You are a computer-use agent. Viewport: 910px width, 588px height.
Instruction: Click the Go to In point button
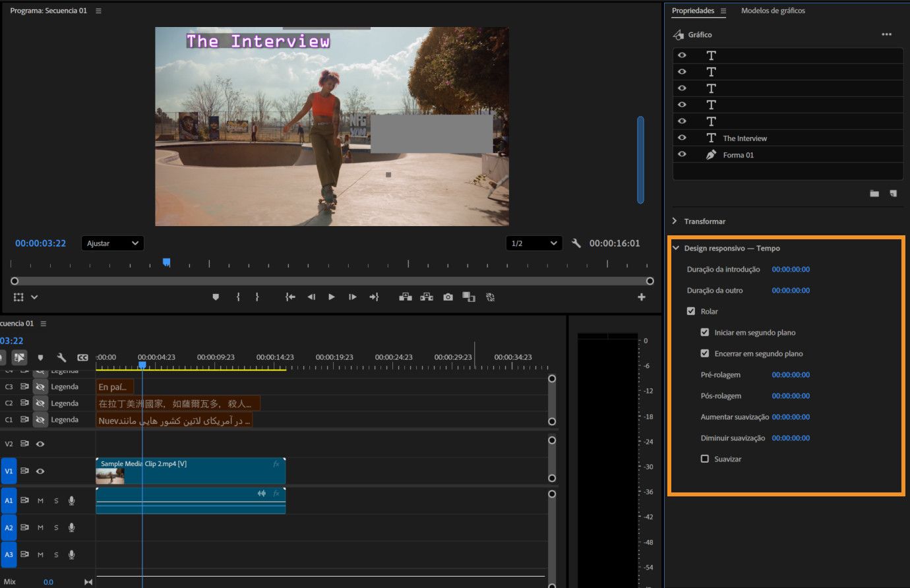(x=290, y=297)
